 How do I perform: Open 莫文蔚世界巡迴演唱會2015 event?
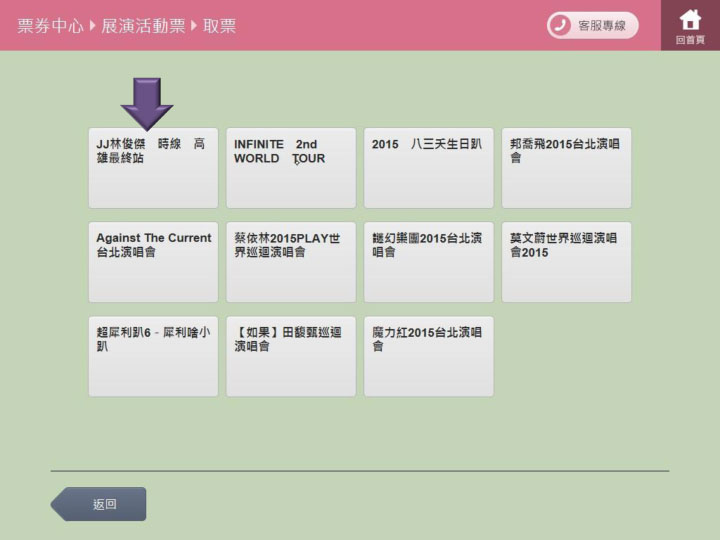[x=567, y=262]
